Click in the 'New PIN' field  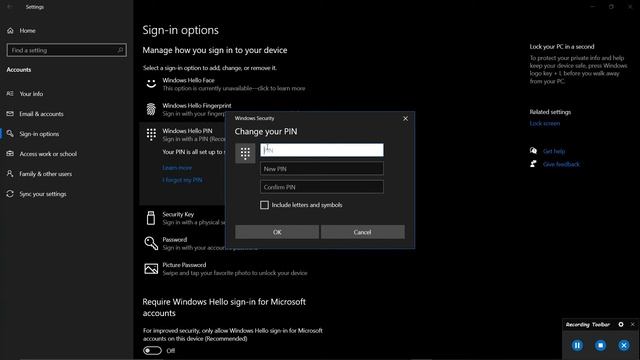[x=322, y=169]
